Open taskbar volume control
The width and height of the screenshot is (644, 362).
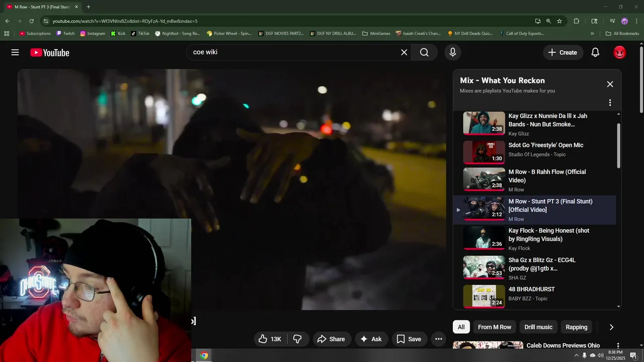601,355
